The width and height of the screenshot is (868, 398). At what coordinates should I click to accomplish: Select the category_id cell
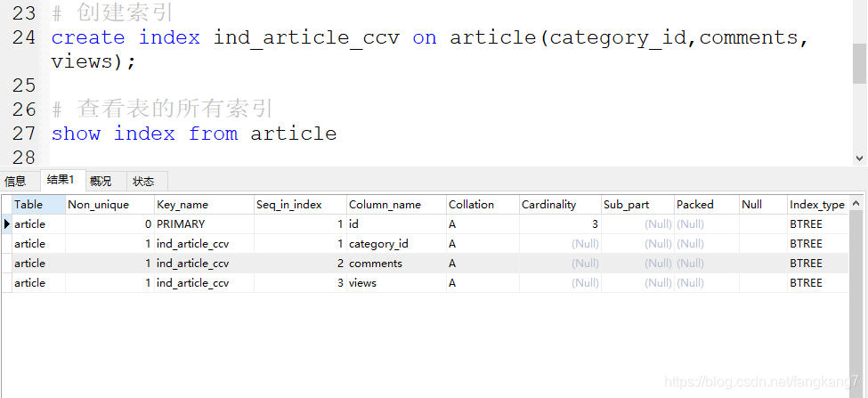point(396,244)
